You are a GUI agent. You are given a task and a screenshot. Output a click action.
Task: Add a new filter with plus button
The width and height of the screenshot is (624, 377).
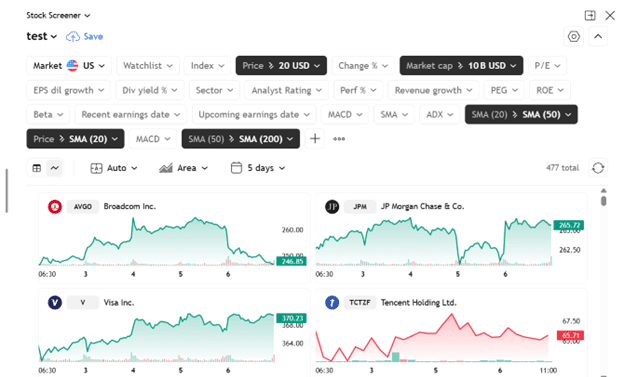click(314, 139)
